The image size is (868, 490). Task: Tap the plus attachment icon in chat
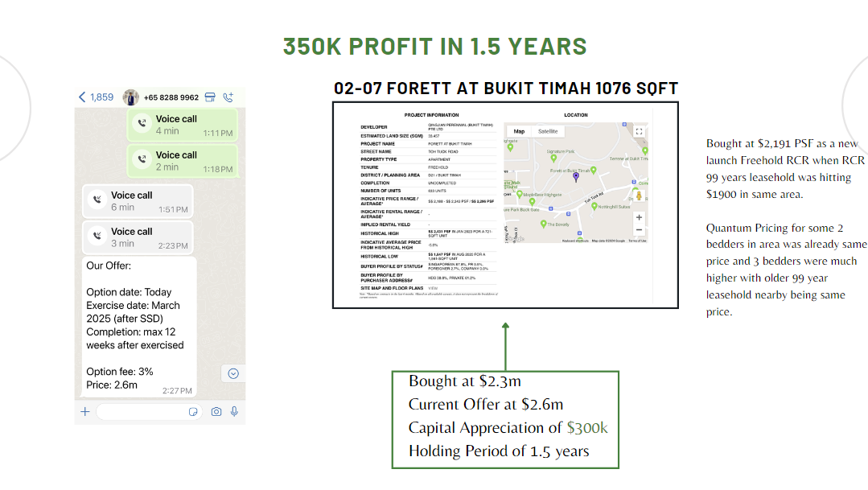(85, 411)
